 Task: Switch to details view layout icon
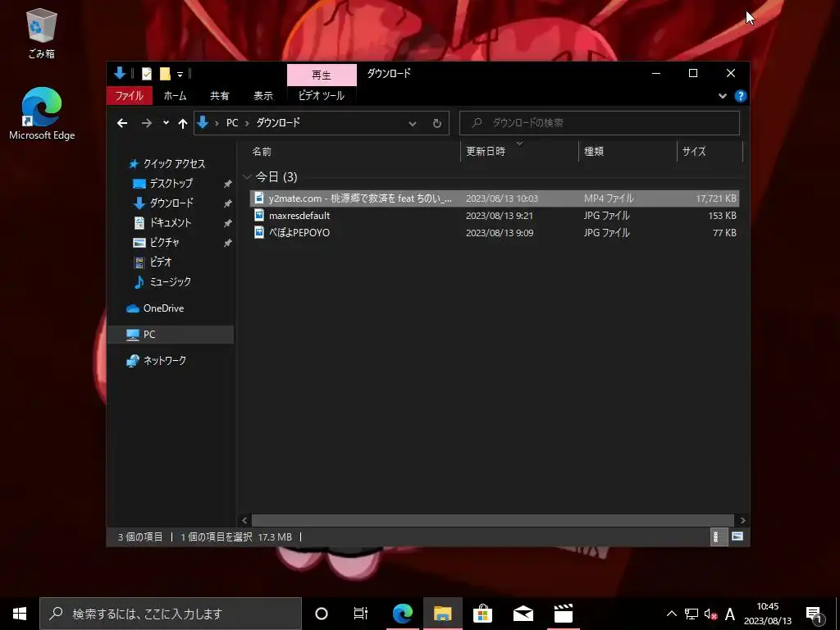pos(717,536)
